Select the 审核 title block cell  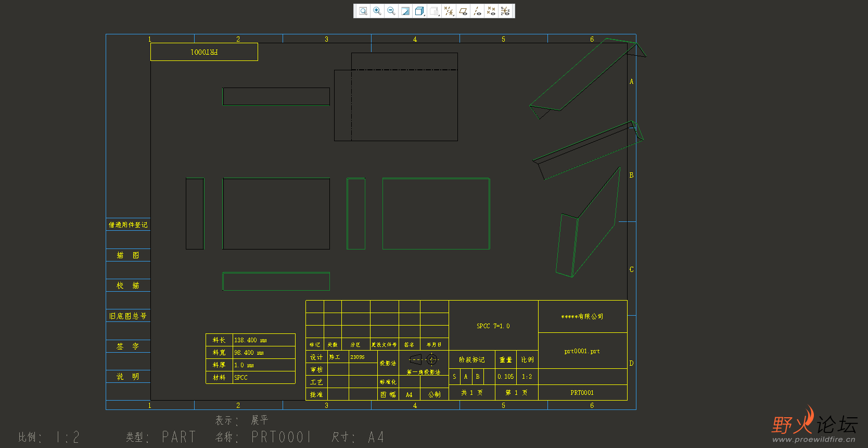[316, 369]
